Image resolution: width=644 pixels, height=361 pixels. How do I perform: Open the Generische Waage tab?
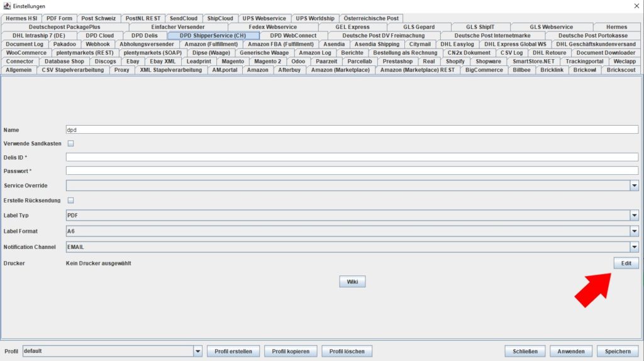(264, 53)
